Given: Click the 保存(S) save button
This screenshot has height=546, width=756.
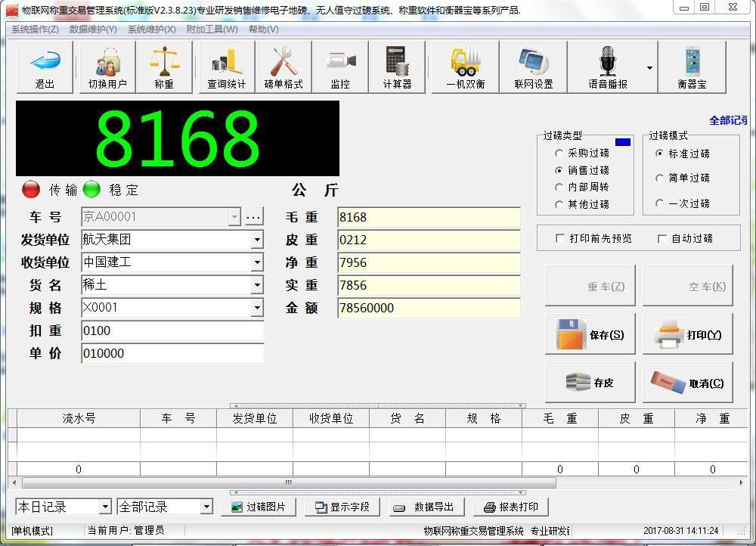Looking at the screenshot, I should tap(590, 333).
